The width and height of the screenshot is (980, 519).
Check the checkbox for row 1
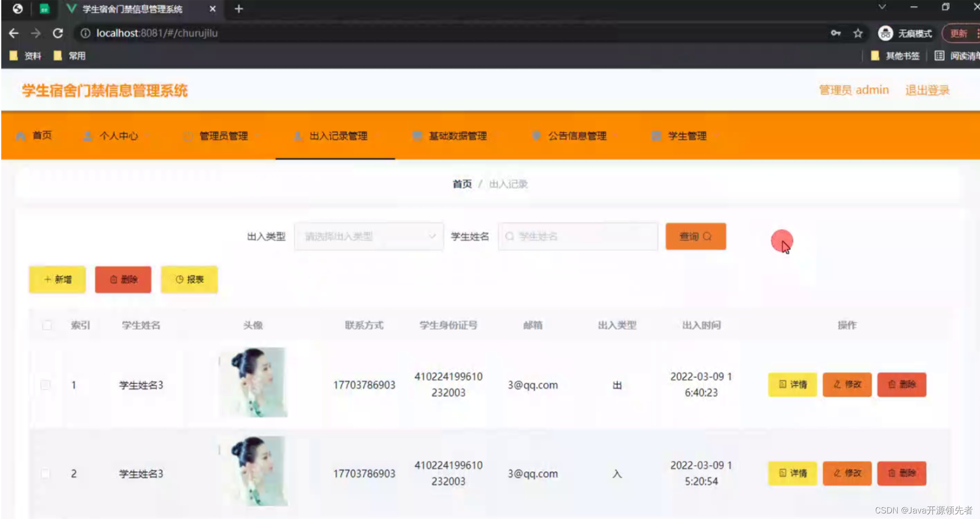(x=46, y=385)
